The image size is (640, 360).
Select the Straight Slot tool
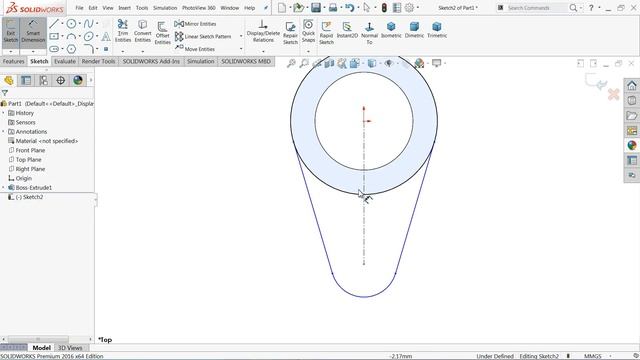point(54,49)
